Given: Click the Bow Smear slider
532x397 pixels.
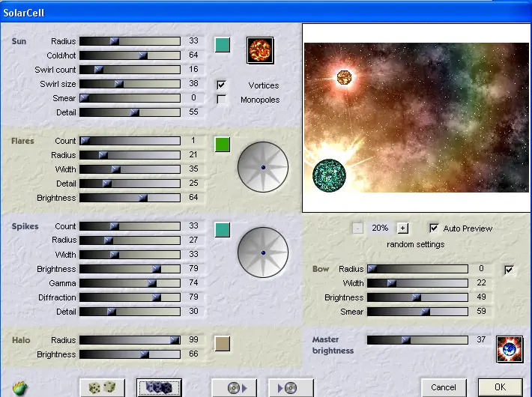Looking at the screenshot, I should click(x=417, y=312).
